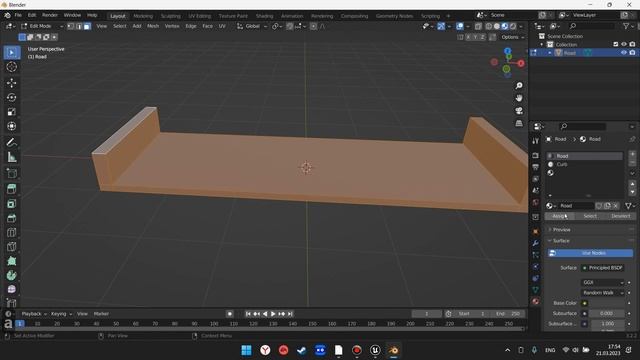Open the File menu
640x360 pixels.
pyautogui.click(x=18, y=15)
